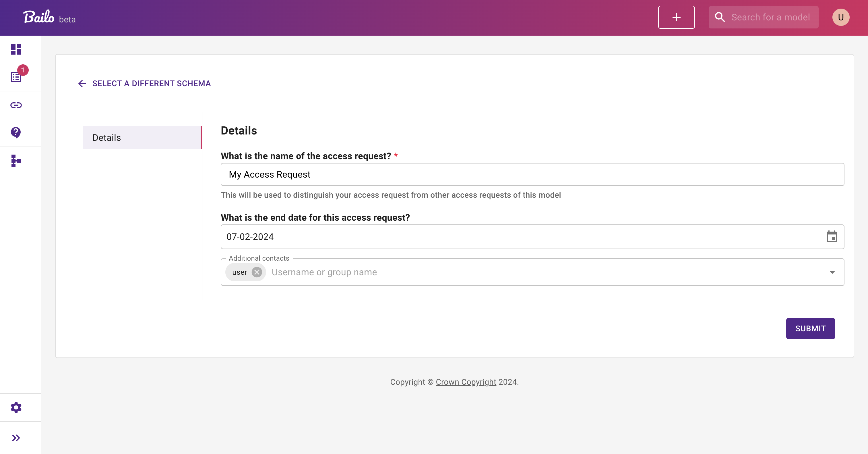The image size is (868, 454).
Task: Open the calendar picker for end date
Action: point(832,237)
